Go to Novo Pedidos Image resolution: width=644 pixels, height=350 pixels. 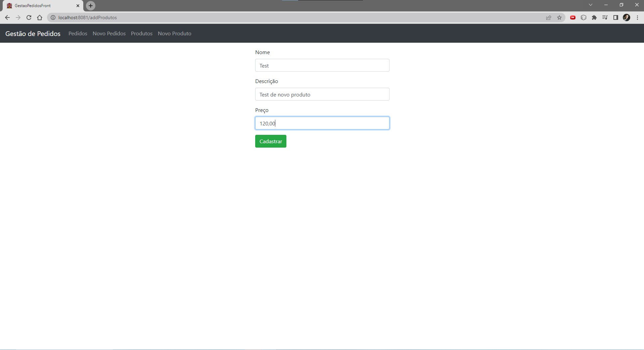click(x=109, y=33)
